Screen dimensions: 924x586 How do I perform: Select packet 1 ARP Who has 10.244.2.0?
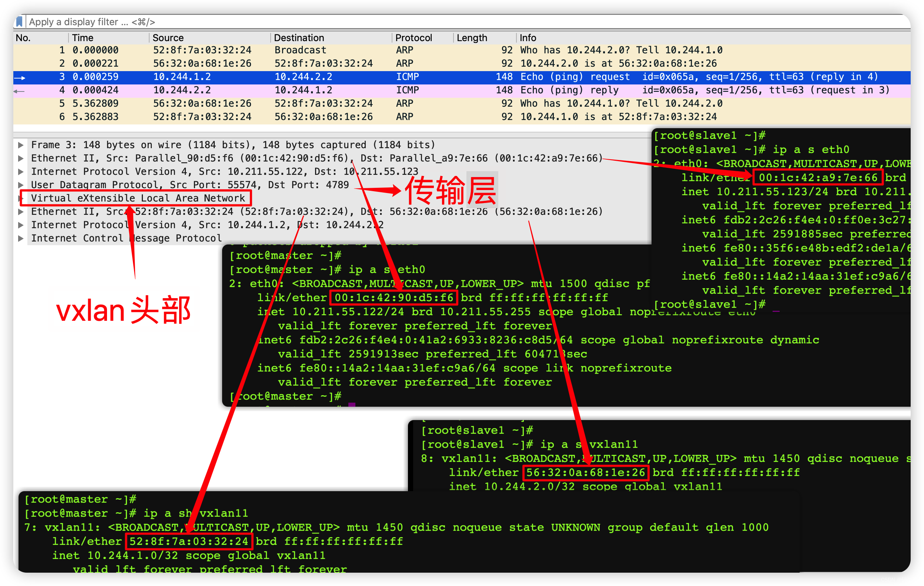(462, 50)
